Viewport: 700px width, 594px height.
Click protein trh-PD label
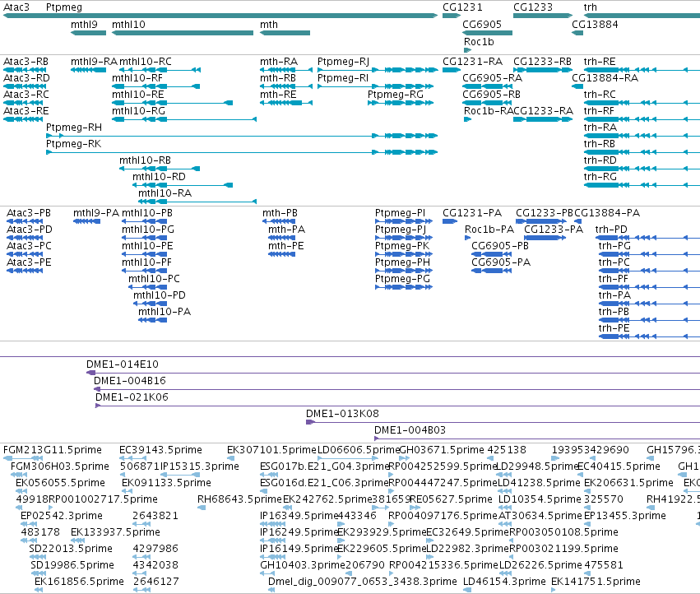(x=611, y=229)
